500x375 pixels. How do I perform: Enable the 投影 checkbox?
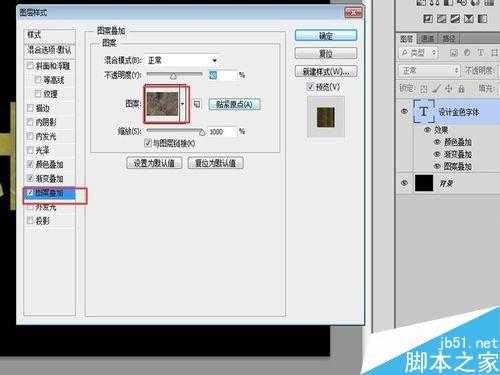(30, 221)
